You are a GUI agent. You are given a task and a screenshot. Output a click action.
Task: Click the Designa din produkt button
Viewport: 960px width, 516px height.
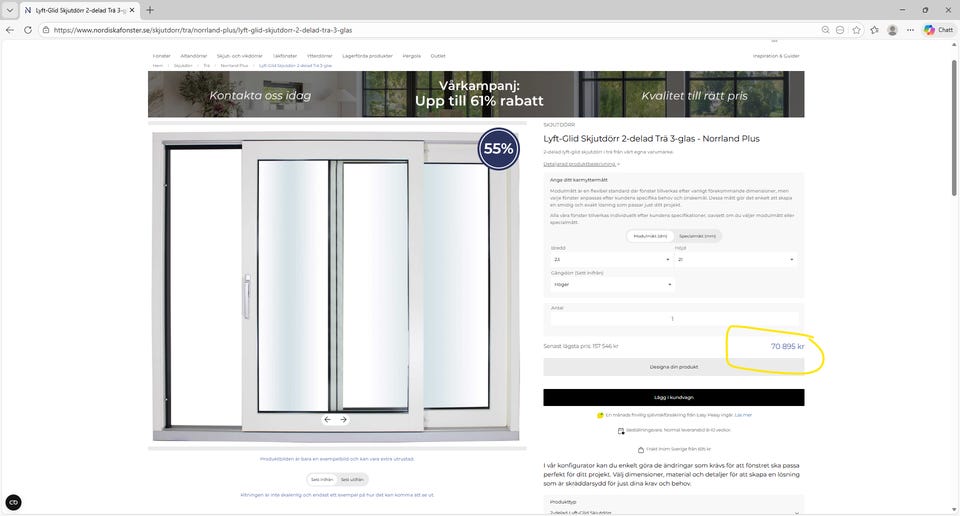coord(673,367)
